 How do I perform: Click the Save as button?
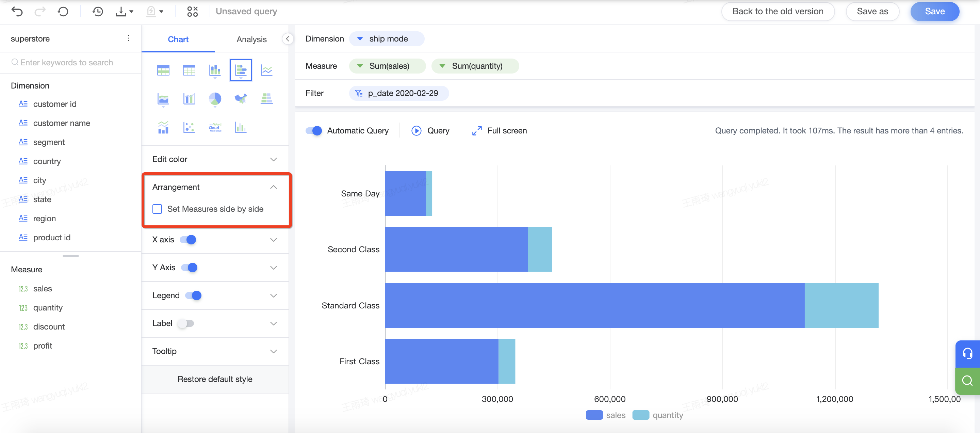[x=872, y=12]
